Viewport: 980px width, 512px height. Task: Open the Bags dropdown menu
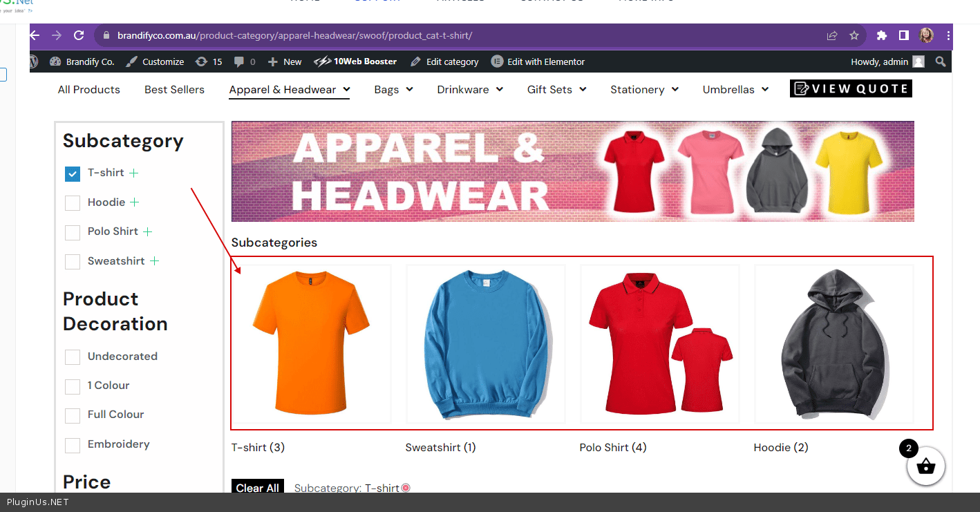pyautogui.click(x=393, y=89)
